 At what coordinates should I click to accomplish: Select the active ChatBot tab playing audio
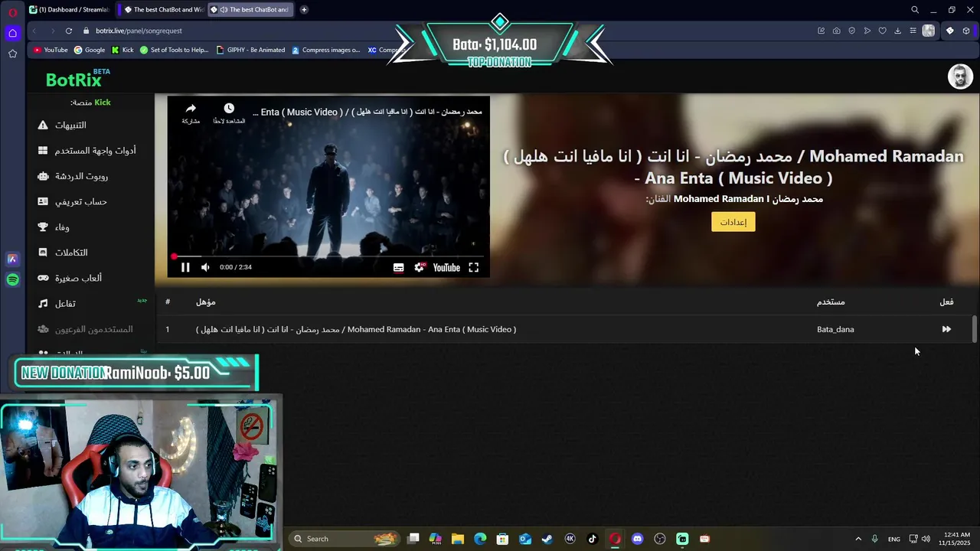(x=250, y=10)
